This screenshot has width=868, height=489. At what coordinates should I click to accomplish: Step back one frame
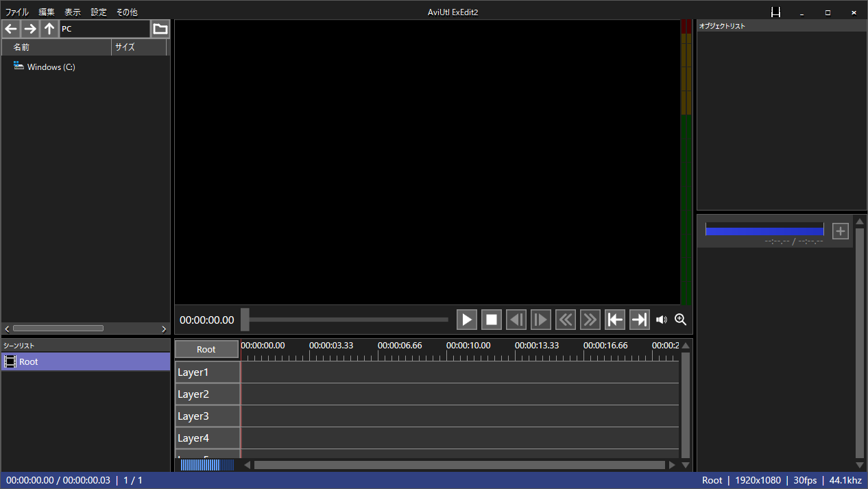pyautogui.click(x=516, y=320)
